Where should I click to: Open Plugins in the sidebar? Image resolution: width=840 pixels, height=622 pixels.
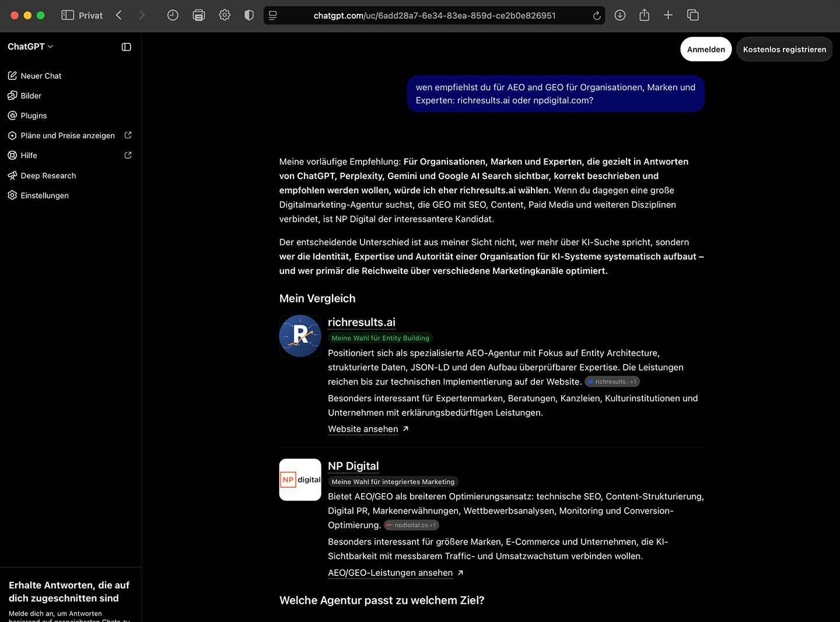pyautogui.click(x=27, y=116)
